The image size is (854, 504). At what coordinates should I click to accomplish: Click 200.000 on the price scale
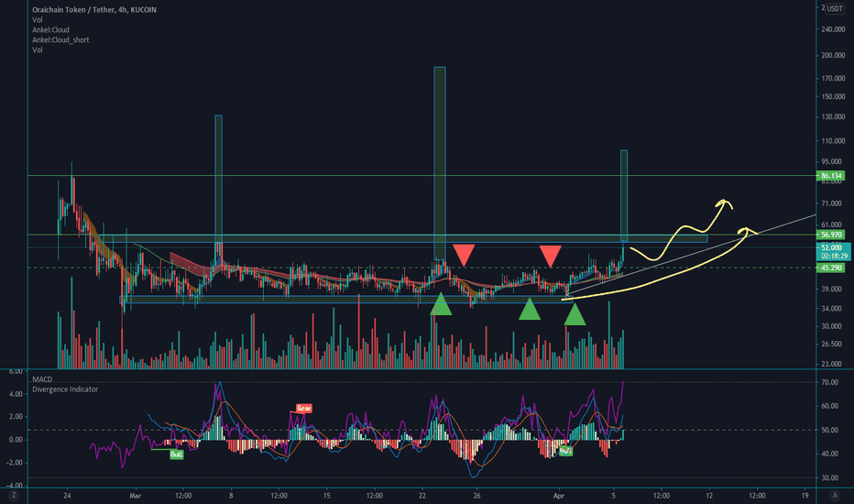tap(833, 56)
